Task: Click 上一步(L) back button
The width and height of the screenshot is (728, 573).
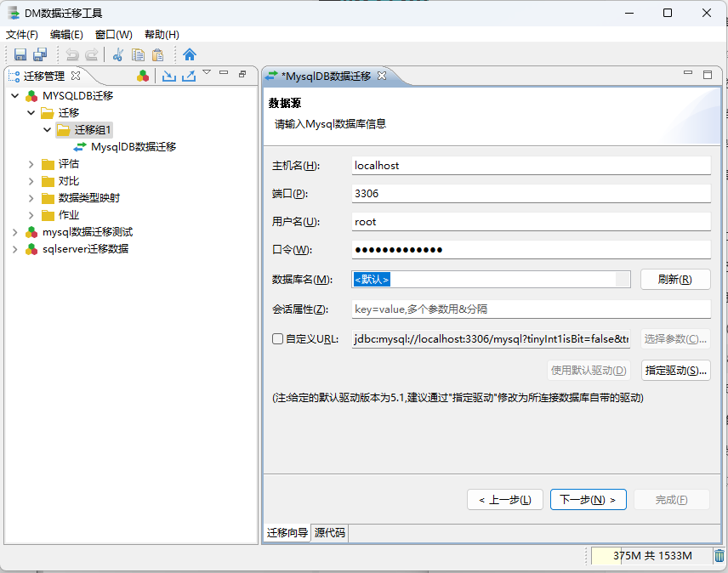Action: pyautogui.click(x=504, y=500)
